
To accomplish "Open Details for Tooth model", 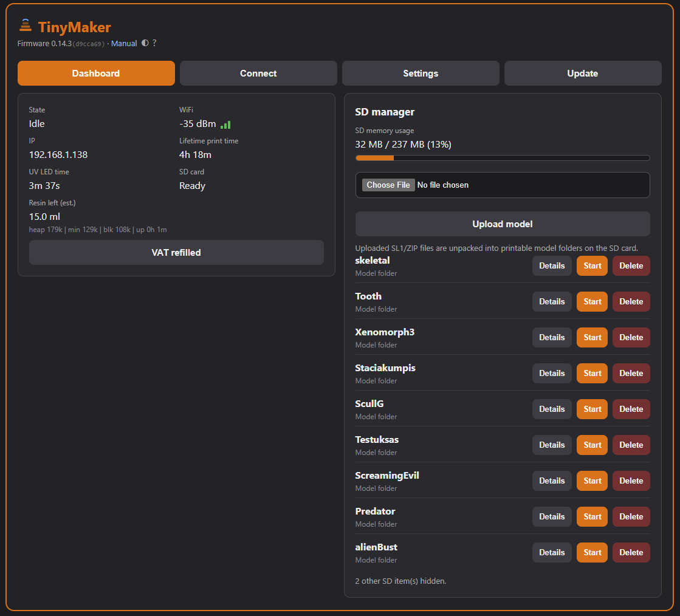I will pos(552,302).
